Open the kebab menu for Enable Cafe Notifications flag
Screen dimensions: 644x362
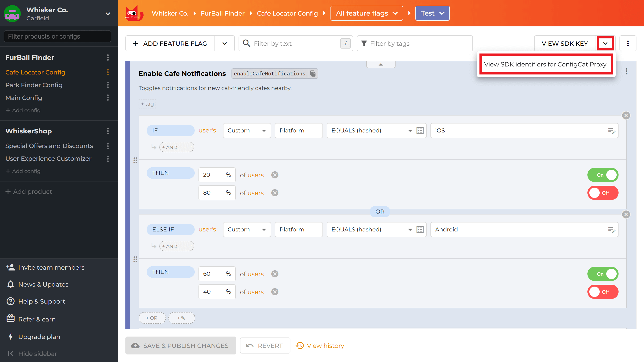[x=627, y=71]
